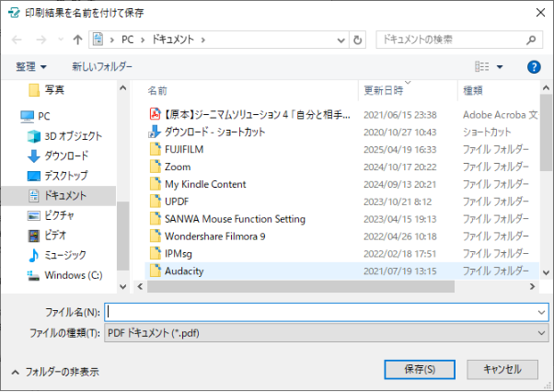Change view layout icon
This screenshot has width=554, height=392.
[x=482, y=66]
